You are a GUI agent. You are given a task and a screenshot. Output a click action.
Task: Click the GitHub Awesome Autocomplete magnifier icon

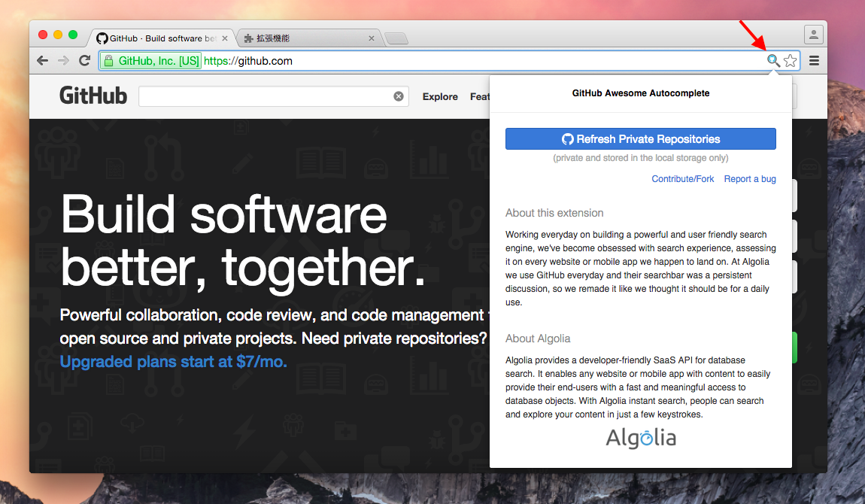point(773,61)
